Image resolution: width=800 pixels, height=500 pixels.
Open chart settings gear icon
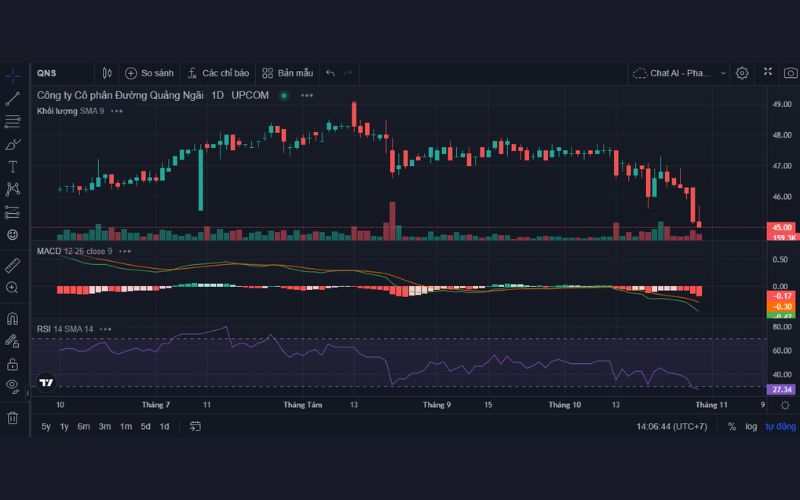(742, 73)
